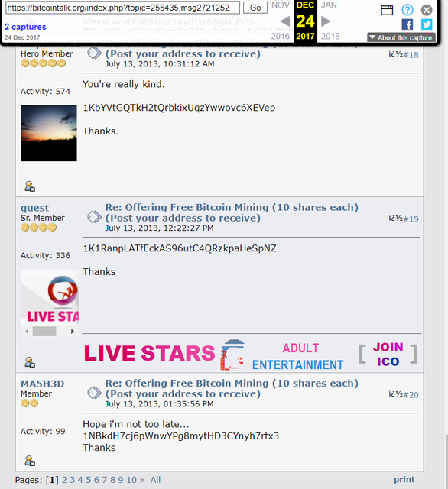
Task: Click message icon beside post #19 title
Action: click(94, 217)
